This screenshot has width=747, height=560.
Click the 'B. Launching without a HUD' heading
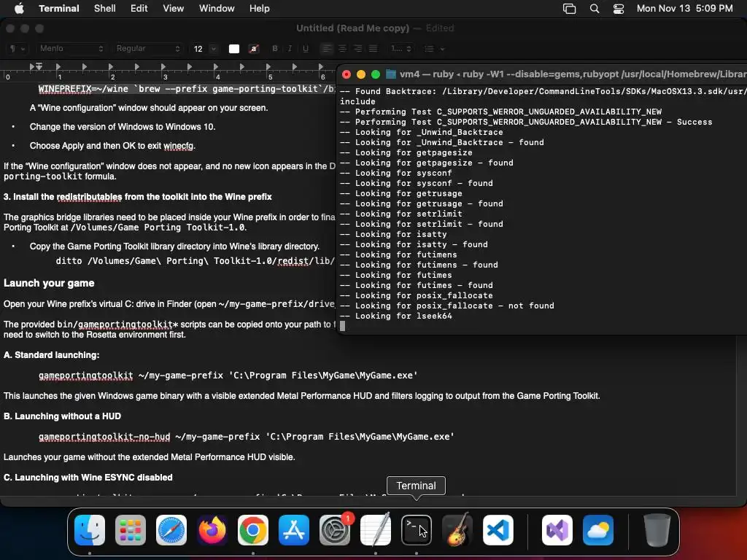pos(63,416)
